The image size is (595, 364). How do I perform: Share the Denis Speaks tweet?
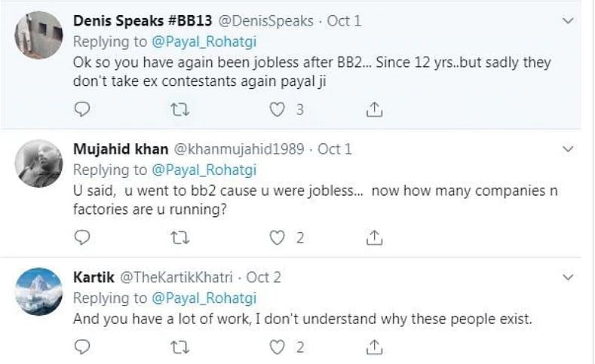pos(373,110)
